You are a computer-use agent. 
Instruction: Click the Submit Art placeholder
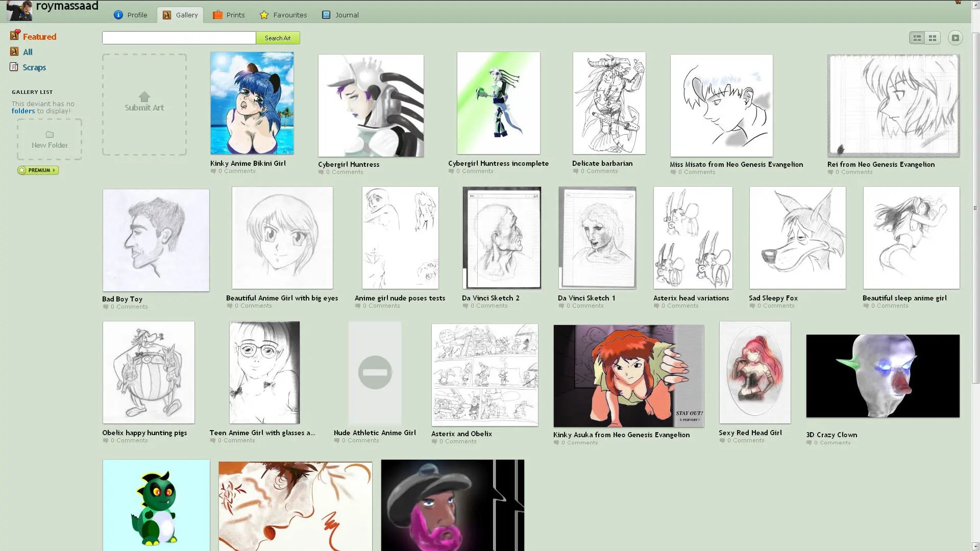point(144,105)
